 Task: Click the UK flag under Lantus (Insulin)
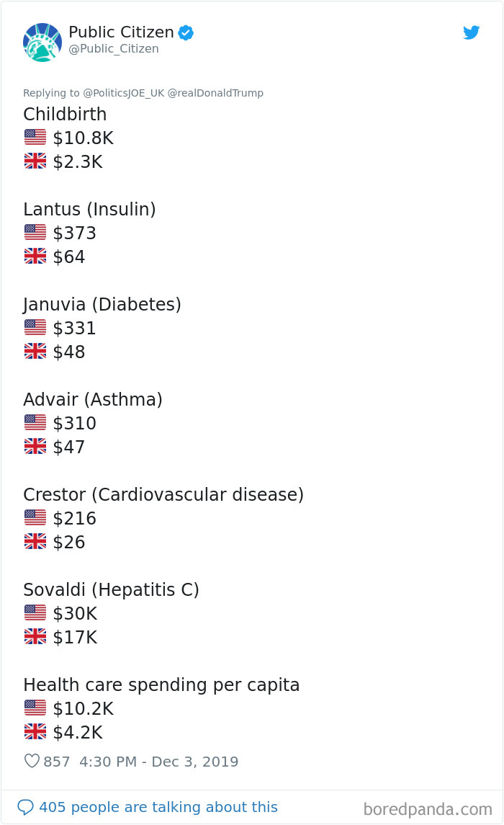35,256
